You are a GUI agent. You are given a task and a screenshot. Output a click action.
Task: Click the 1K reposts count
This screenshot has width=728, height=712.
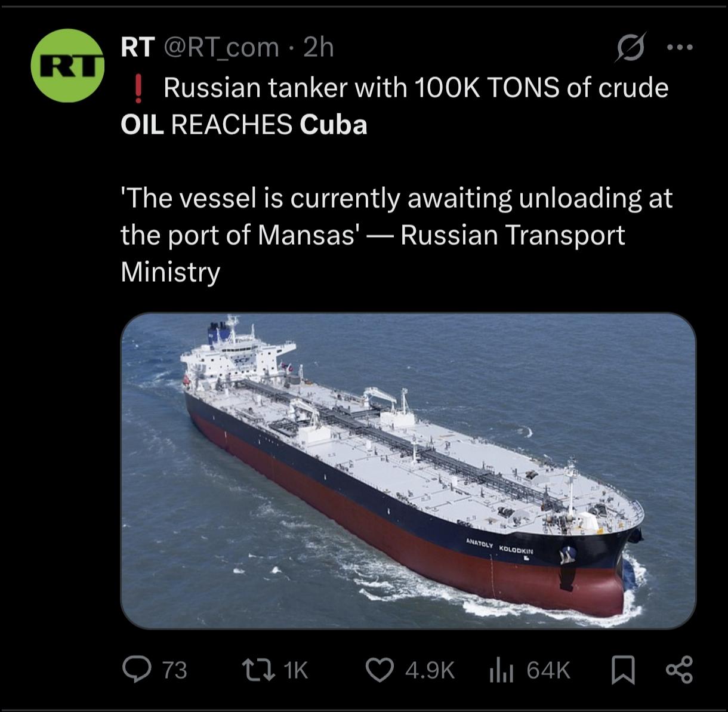click(296, 670)
